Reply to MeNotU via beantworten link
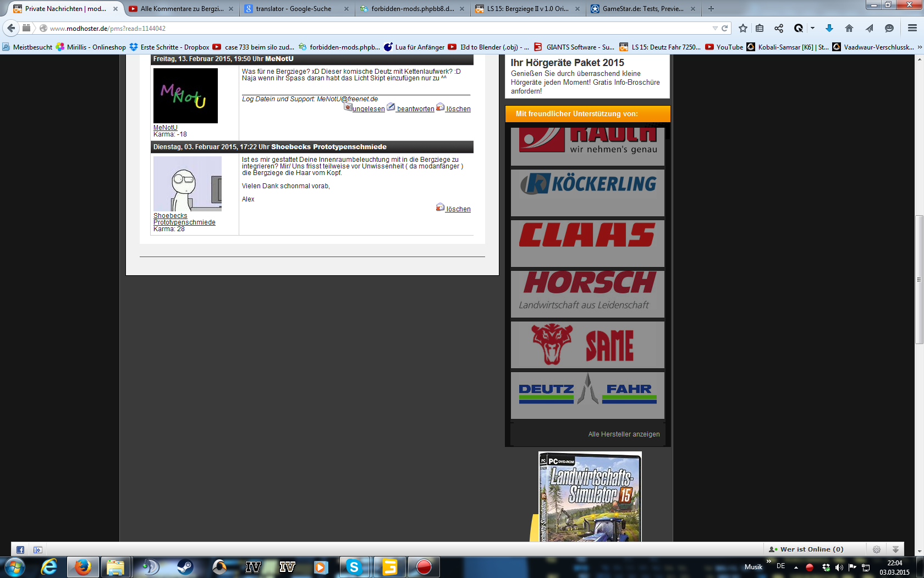This screenshot has height=578, width=924. click(415, 109)
